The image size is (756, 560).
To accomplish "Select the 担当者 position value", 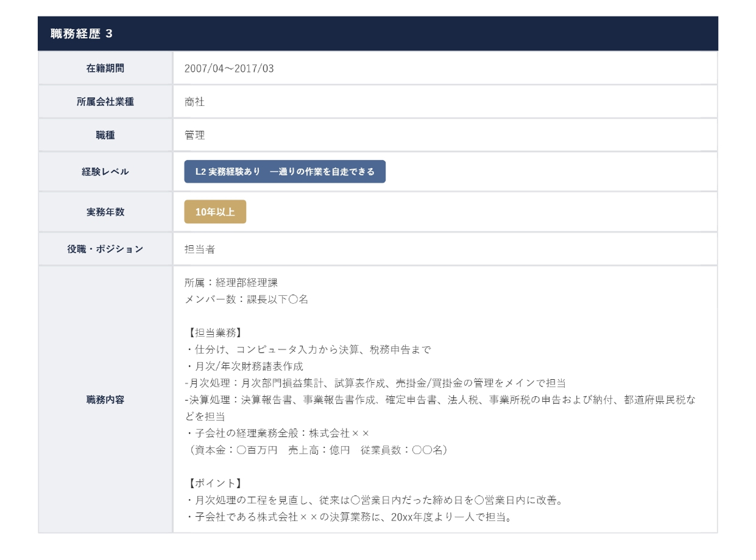I will [200, 249].
